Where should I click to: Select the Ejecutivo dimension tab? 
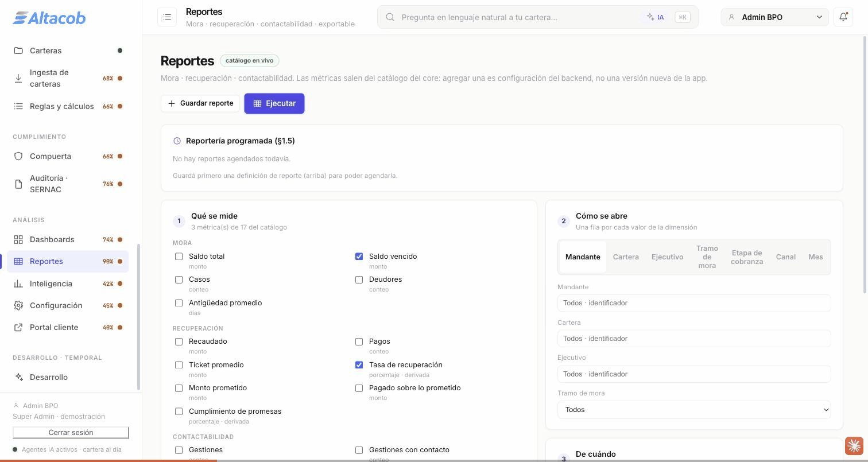667,257
